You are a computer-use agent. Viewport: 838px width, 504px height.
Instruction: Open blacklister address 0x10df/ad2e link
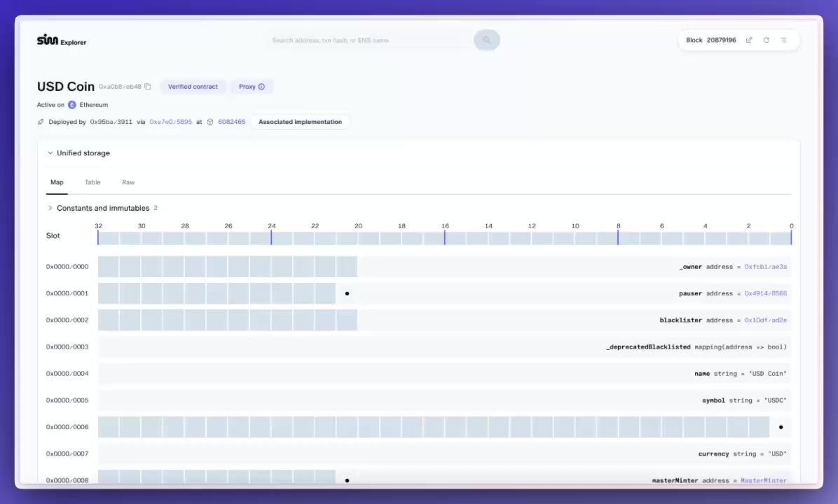tap(765, 320)
